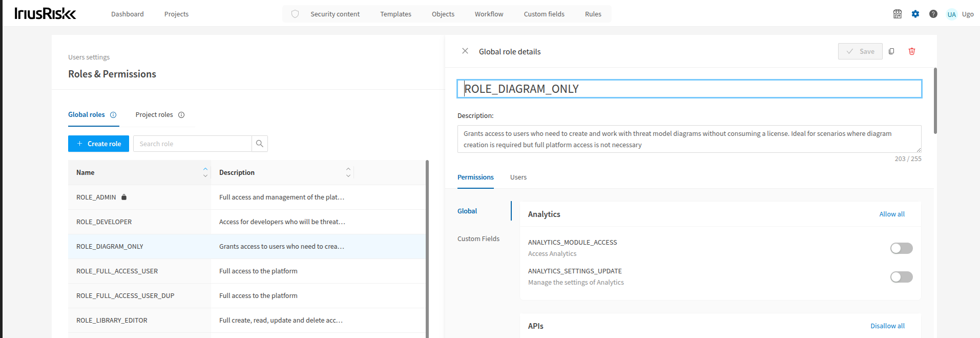Screen dimensions: 980x338
Task: Open the settings gear icon
Action: [915, 14]
